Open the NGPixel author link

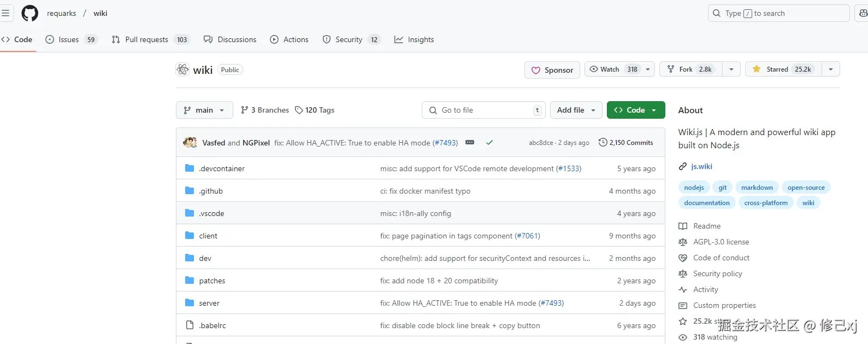[x=256, y=143]
